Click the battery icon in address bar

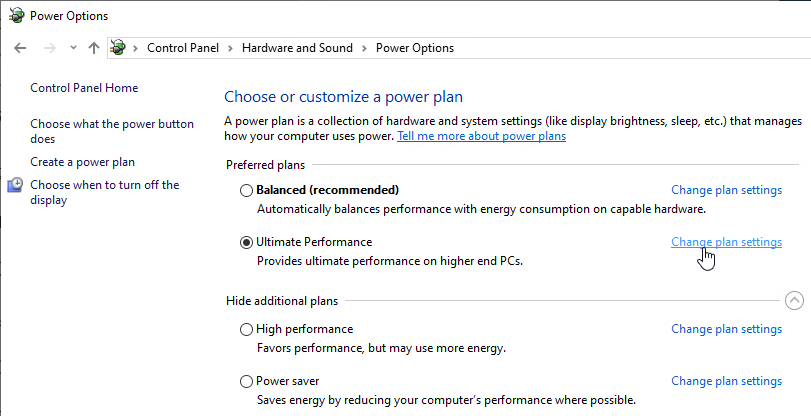[x=118, y=48]
